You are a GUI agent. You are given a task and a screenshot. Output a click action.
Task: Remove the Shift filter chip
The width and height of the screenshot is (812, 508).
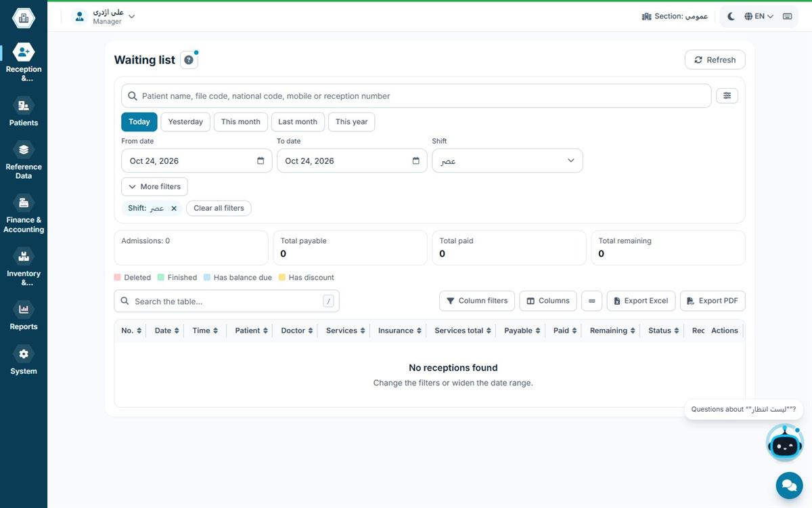[x=174, y=209]
